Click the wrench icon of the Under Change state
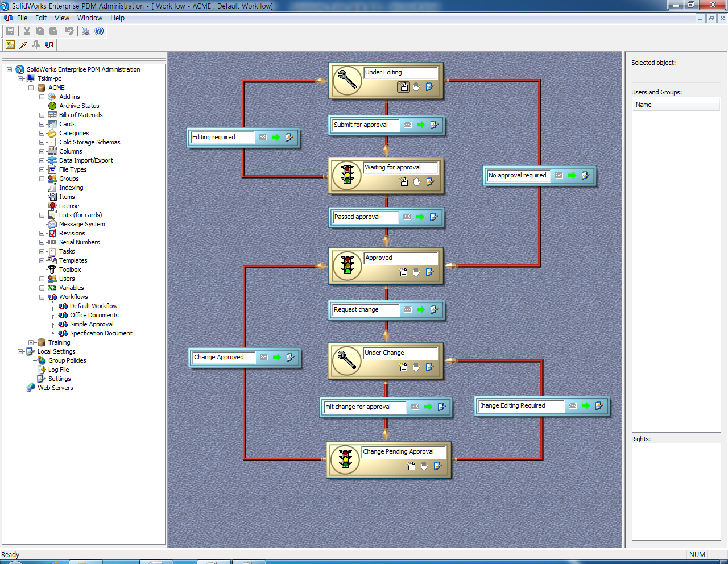 point(345,360)
